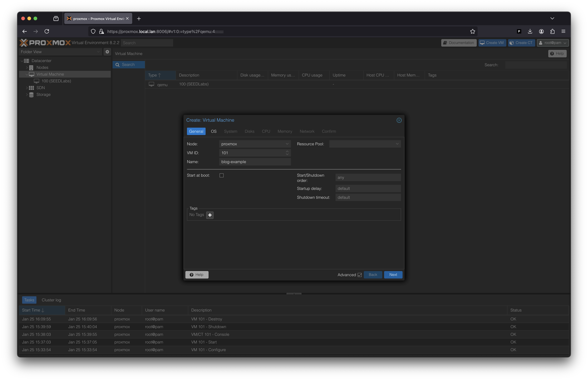588x380 pixels.
Task: Click the Name field containing blog-example
Action: point(255,162)
